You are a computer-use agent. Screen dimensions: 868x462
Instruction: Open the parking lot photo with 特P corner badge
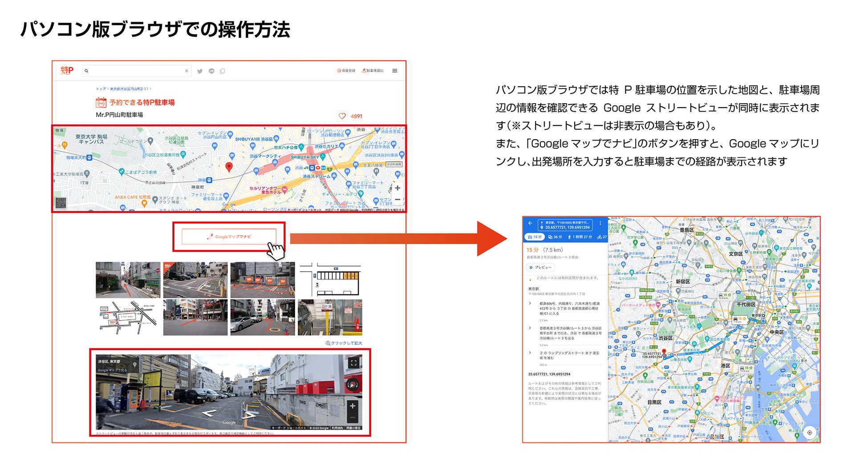point(195,280)
